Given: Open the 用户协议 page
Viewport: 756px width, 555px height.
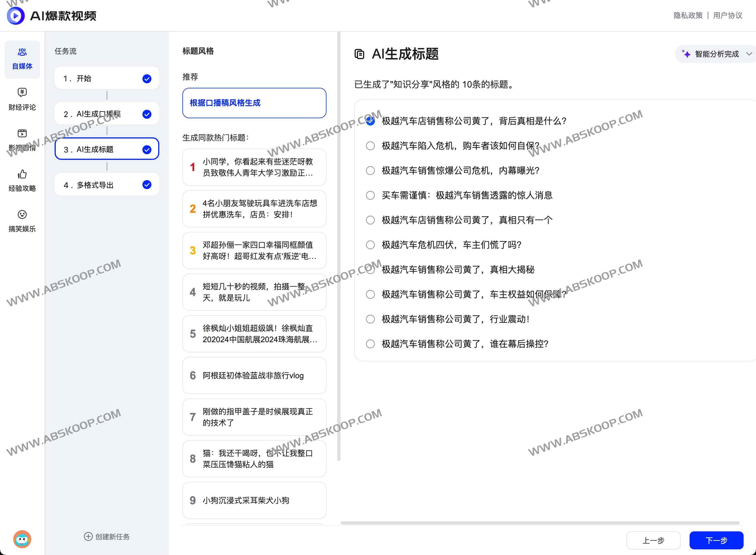Looking at the screenshot, I should coord(728,15).
